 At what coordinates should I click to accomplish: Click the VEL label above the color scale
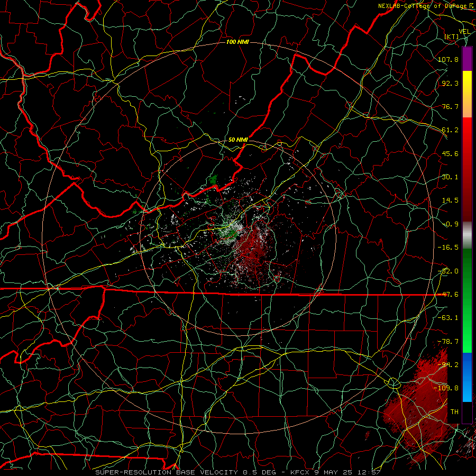464,32
